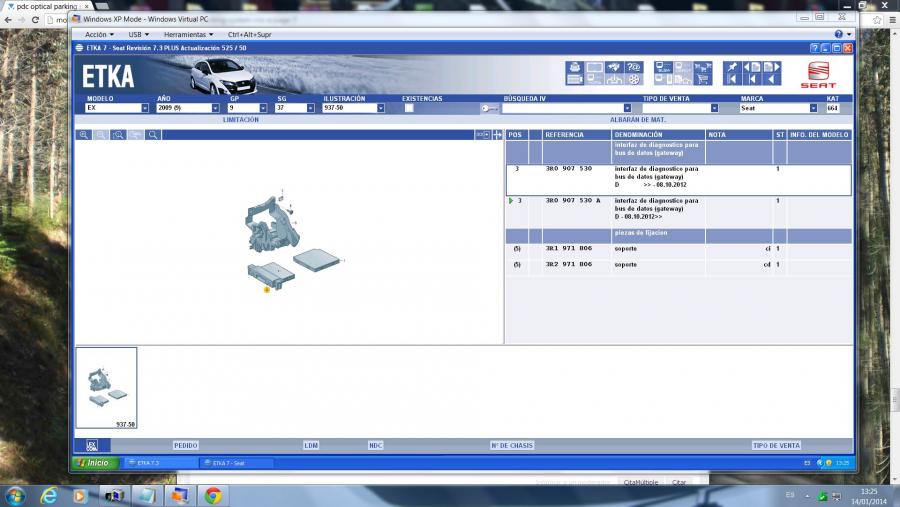Select part reference 3R2 971 806

point(568,265)
